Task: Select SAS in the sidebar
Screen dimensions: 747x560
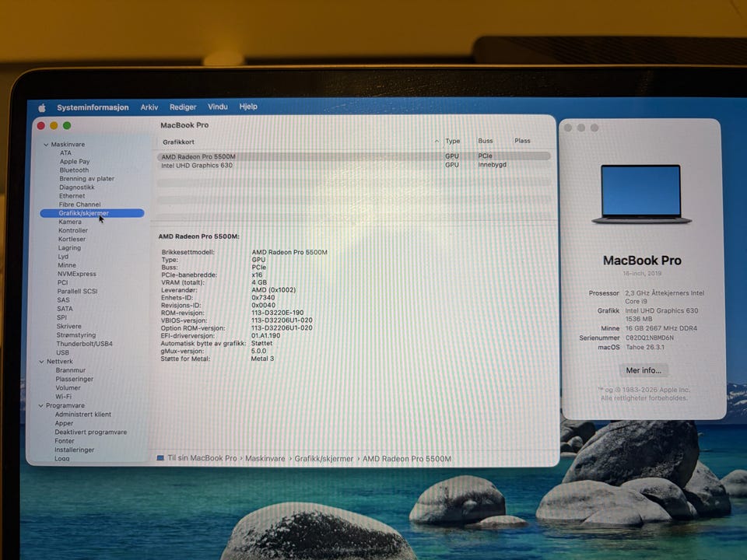Action: (x=63, y=300)
